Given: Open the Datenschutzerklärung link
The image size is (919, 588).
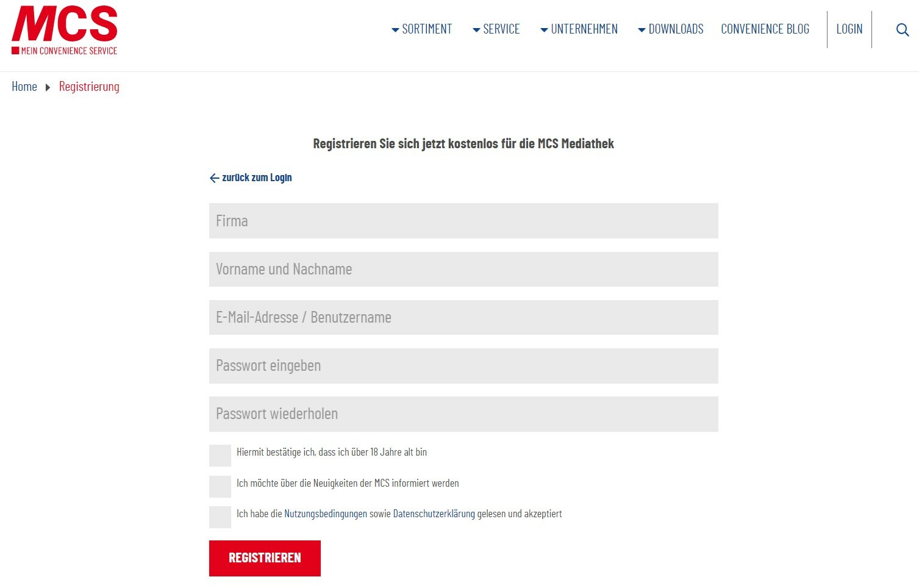Looking at the screenshot, I should click(x=434, y=514).
